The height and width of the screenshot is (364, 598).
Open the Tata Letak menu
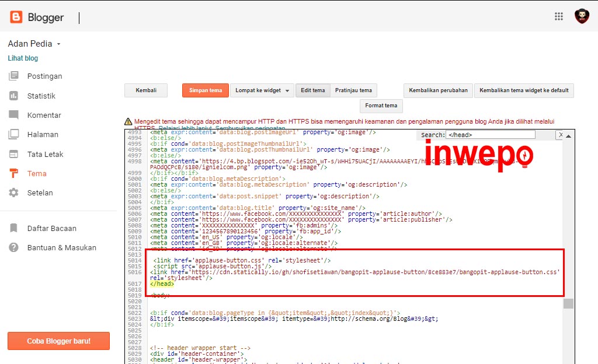click(x=46, y=154)
